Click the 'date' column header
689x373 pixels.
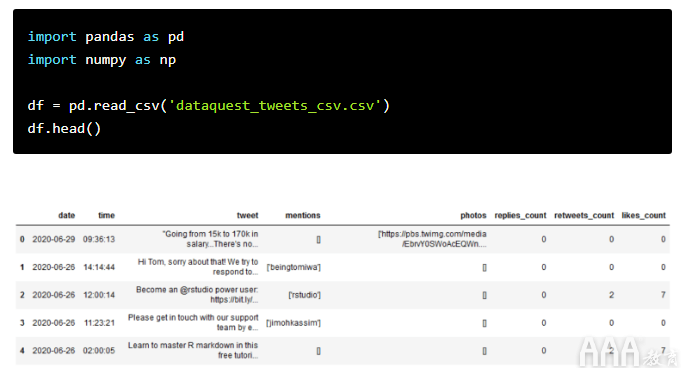[x=66, y=215]
